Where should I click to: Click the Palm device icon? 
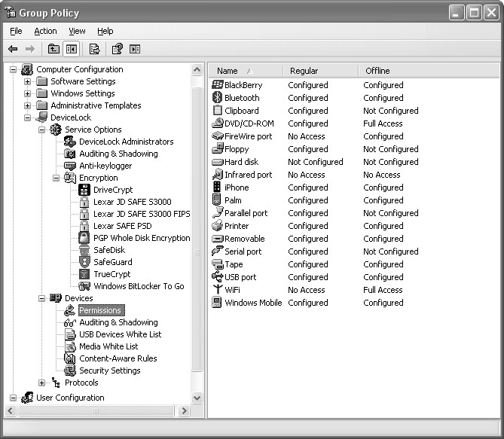217,200
